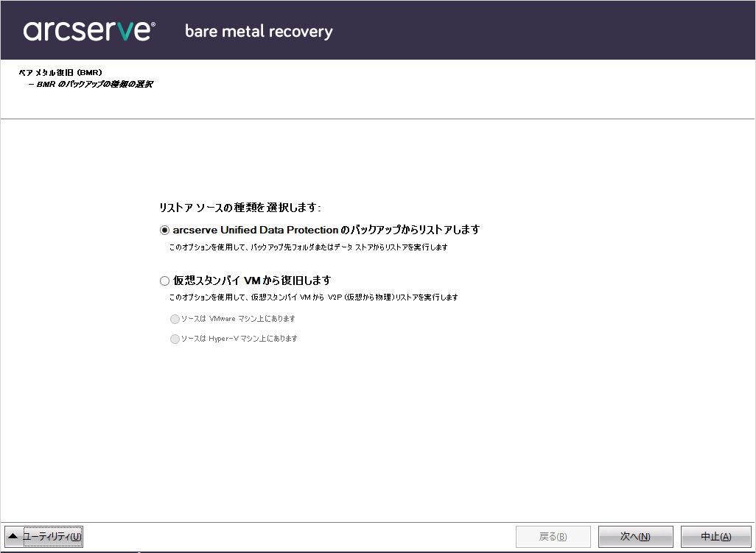Click the V2P restore description text

point(313,297)
